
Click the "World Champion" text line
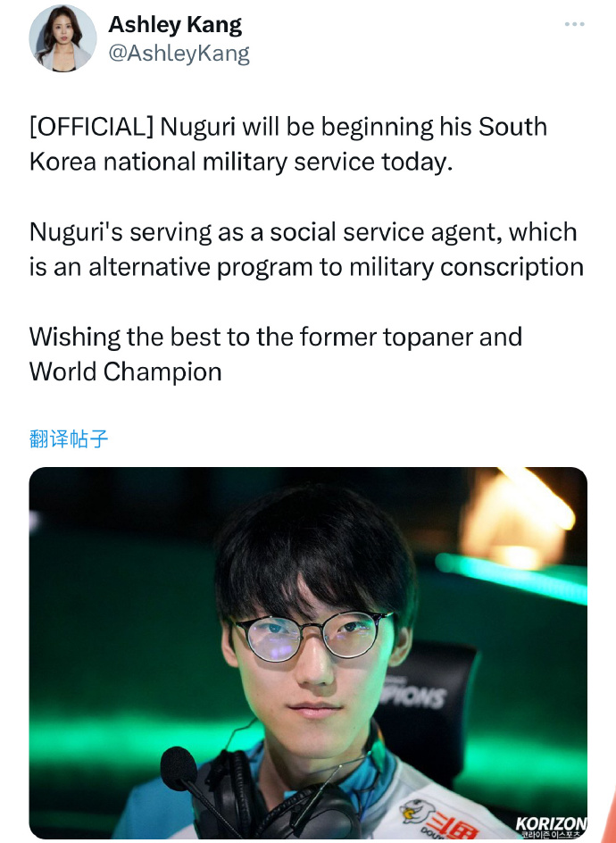point(125,371)
